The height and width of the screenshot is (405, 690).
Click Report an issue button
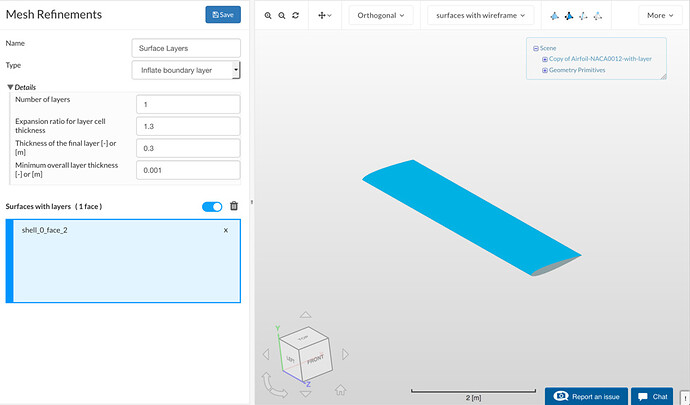pos(586,396)
